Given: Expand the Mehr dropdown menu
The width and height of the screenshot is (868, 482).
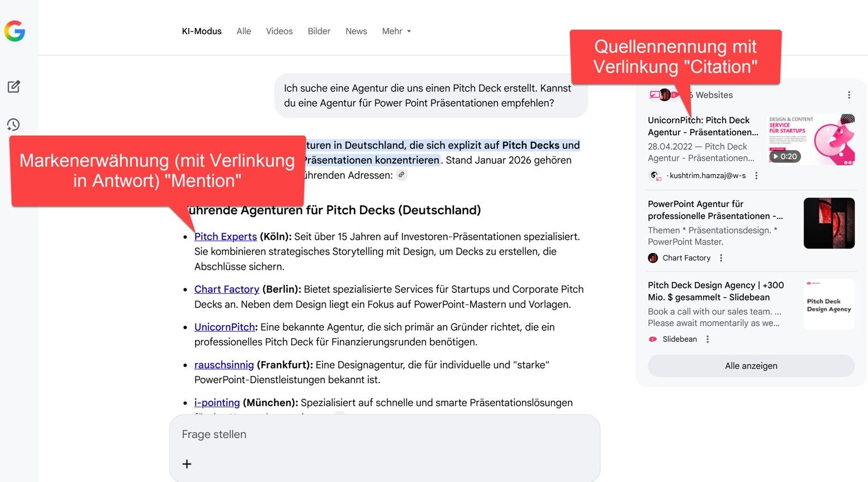Looking at the screenshot, I should tap(396, 31).
